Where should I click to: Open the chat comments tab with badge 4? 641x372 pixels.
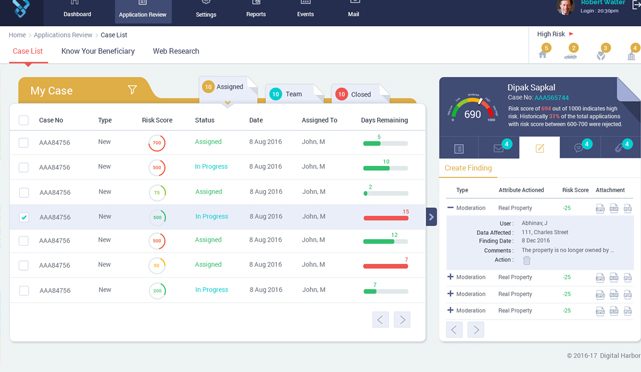pos(580,148)
